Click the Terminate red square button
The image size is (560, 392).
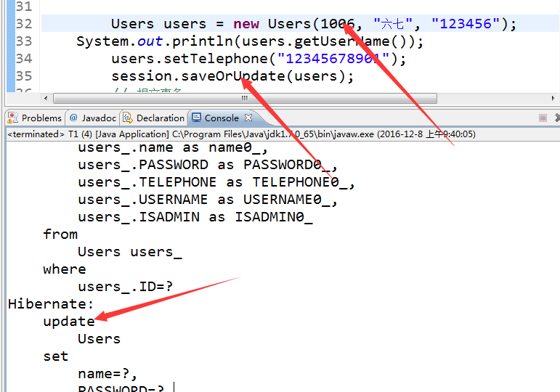tap(543, 118)
